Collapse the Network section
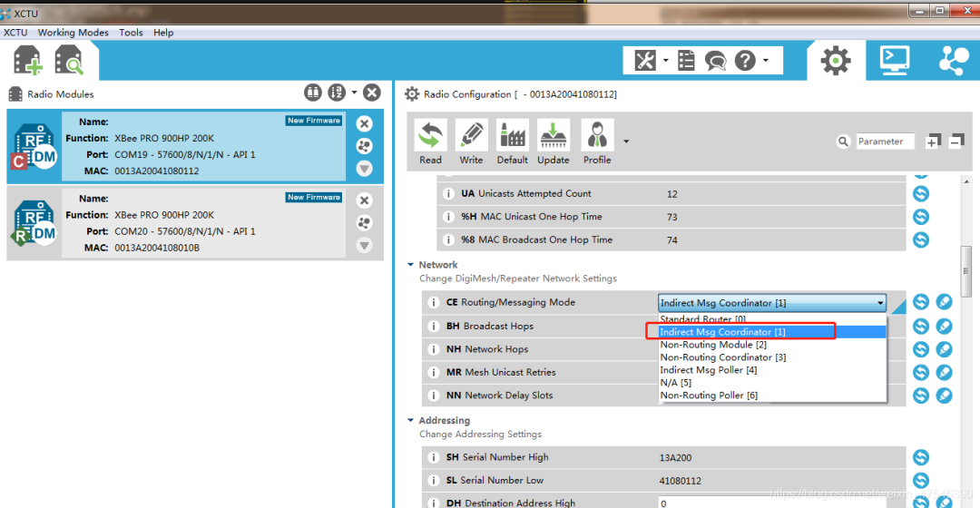The width and height of the screenshot is (980, 508). pos(411,265)
